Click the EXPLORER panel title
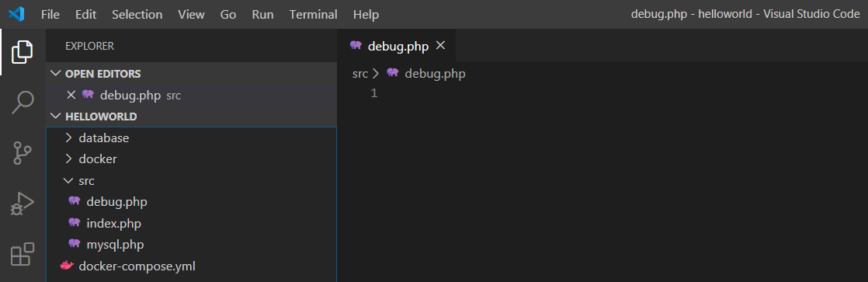 (90, 46)
